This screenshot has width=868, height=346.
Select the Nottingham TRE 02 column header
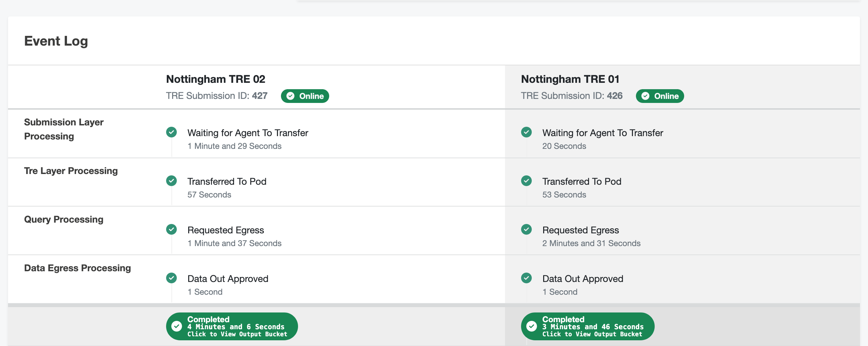click(215, 79)
